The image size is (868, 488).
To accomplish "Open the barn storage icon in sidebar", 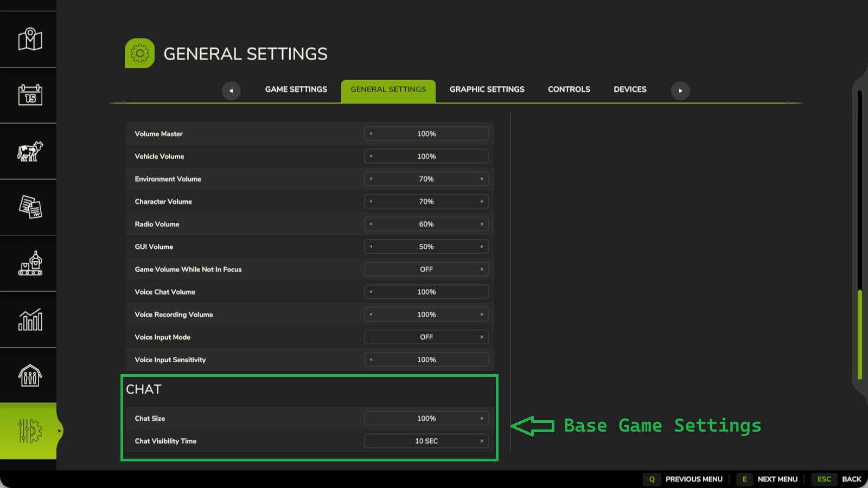I will click(30, 375).
